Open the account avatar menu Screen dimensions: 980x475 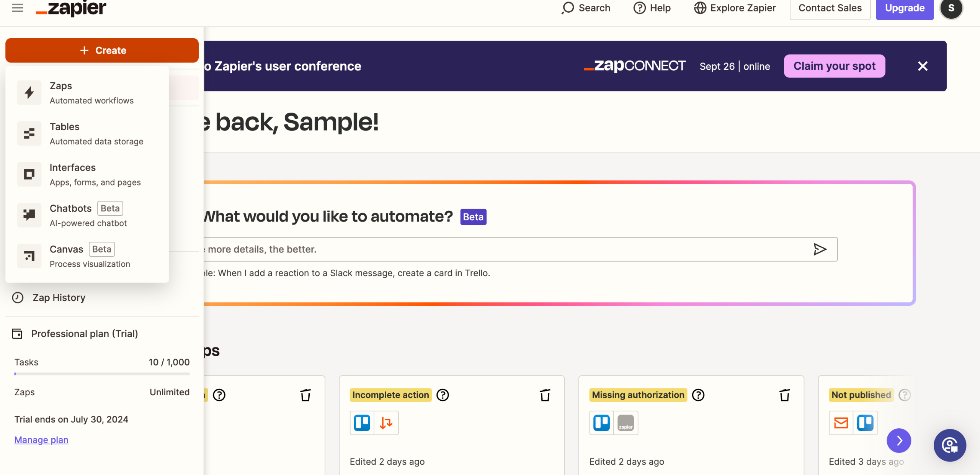[951, 8]
